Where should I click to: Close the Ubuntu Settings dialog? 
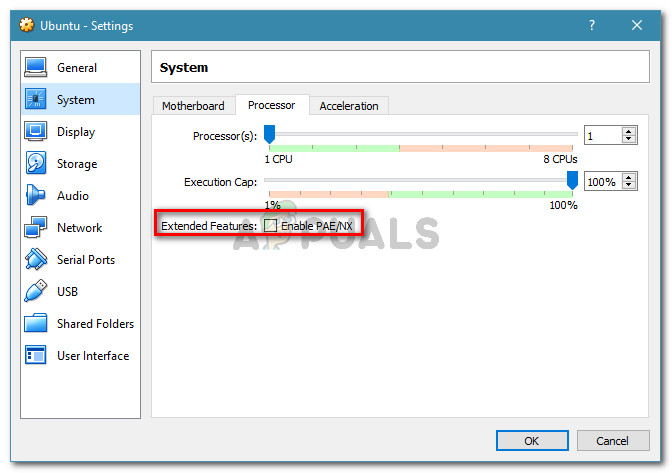point(637,25)
